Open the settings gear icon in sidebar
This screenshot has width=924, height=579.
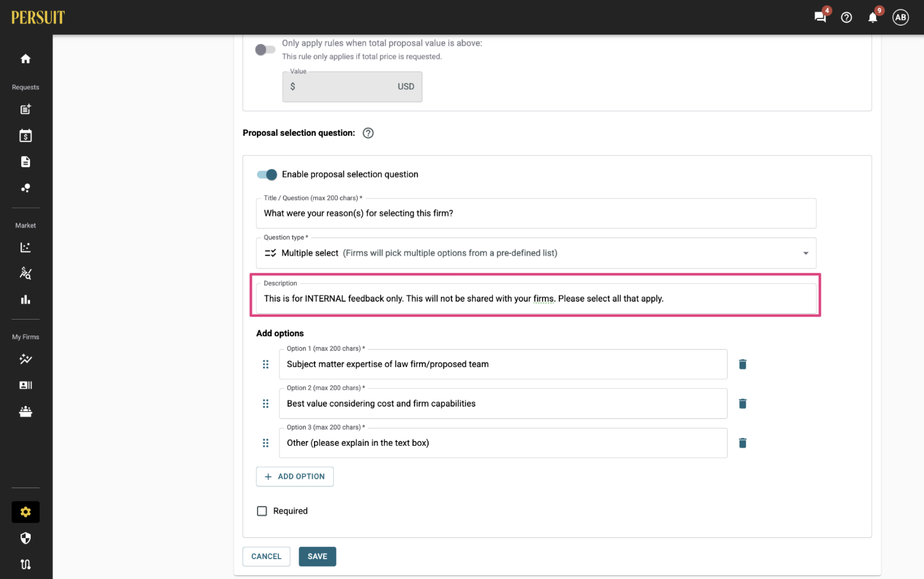(x=26, y=512)
